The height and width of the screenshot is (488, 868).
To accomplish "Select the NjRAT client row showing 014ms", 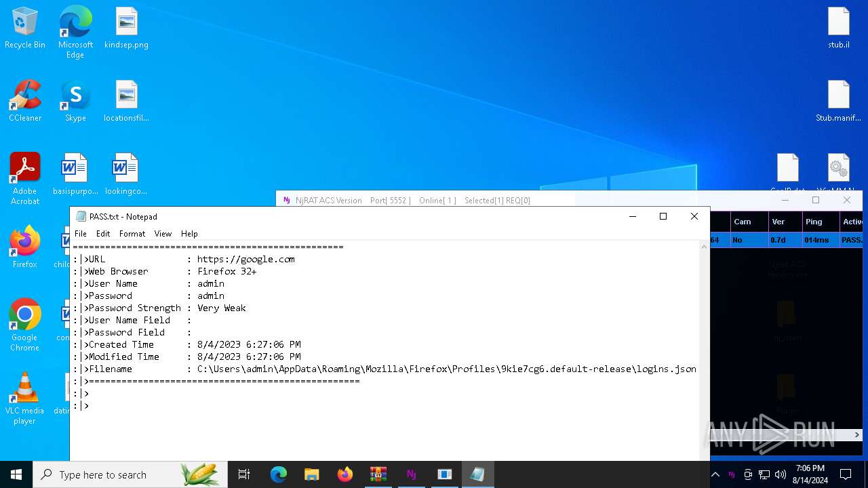I will click(786, 240).
